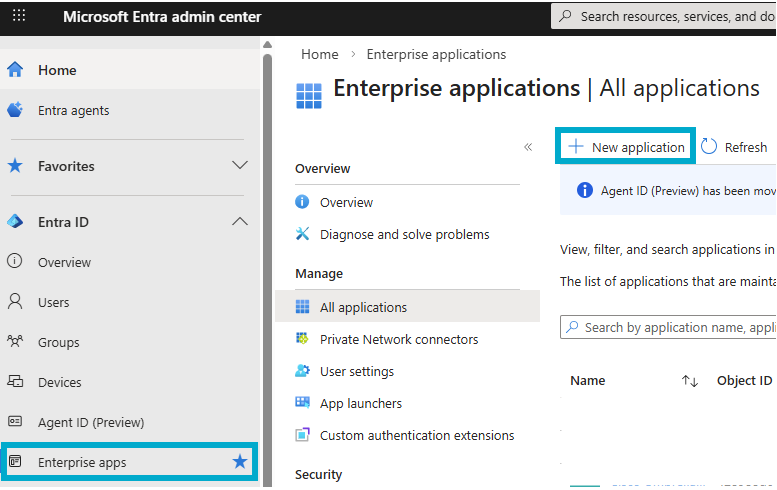Click the Manage section heading
Screen dimensions: 777x490
(x=319, y=273)
